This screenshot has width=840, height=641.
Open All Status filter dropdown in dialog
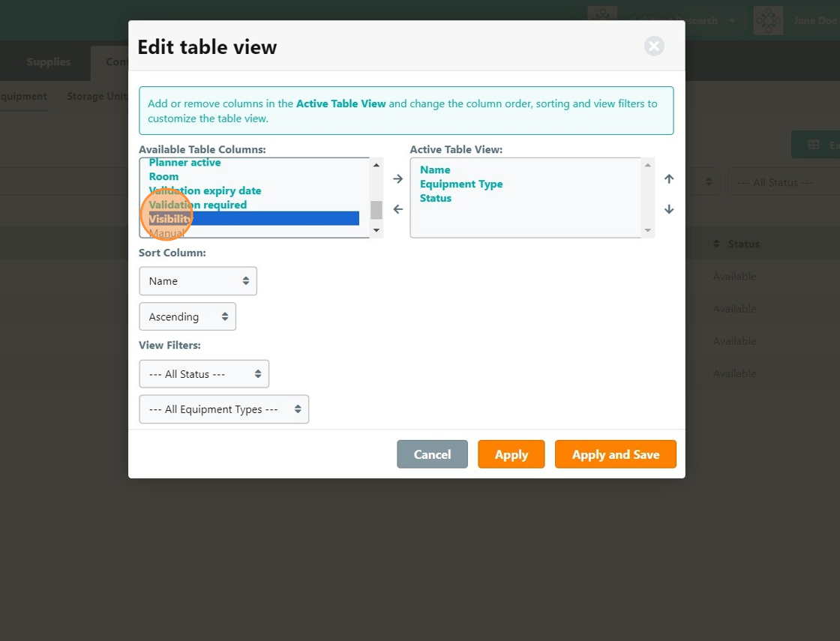click(204, 374)
